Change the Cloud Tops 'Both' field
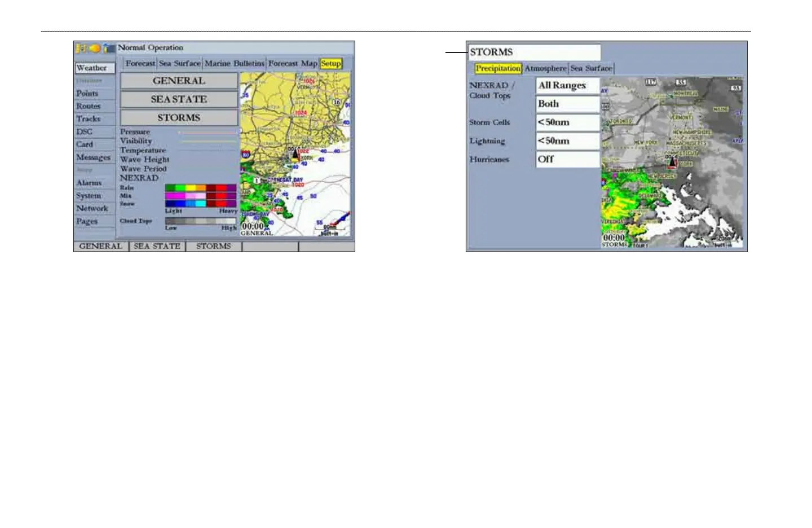The height and width of the screenshot is (528, 812). (x=567, y=104)
